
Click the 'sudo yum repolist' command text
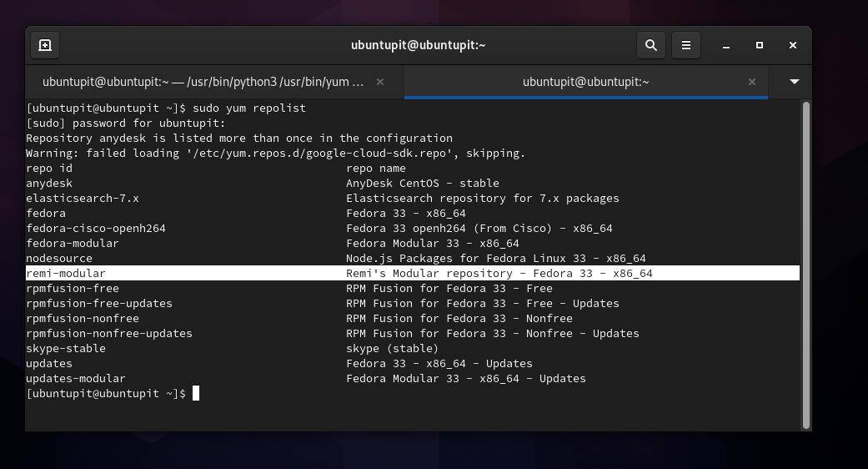click(x=248, y=108)
